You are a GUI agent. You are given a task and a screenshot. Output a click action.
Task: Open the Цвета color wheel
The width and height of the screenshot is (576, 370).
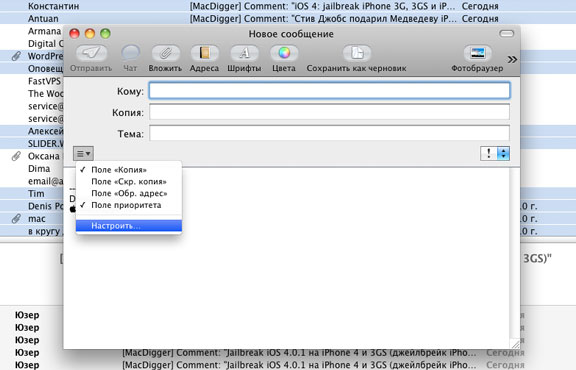pos(284,54)
